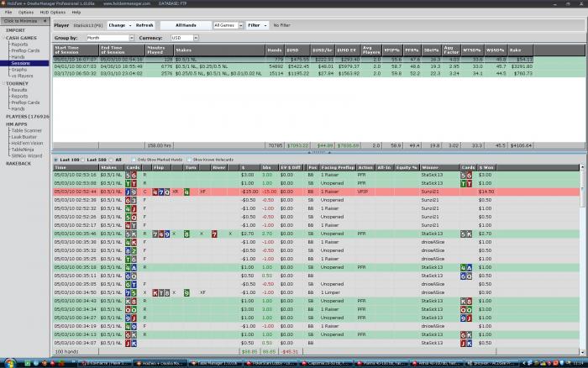
Task: Click hands list scrollbar down arrow
Action: [x=582, y=352]
